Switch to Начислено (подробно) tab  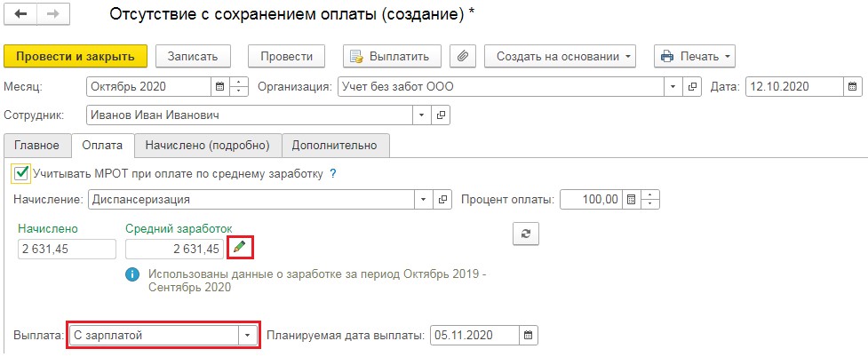[208, 145]
